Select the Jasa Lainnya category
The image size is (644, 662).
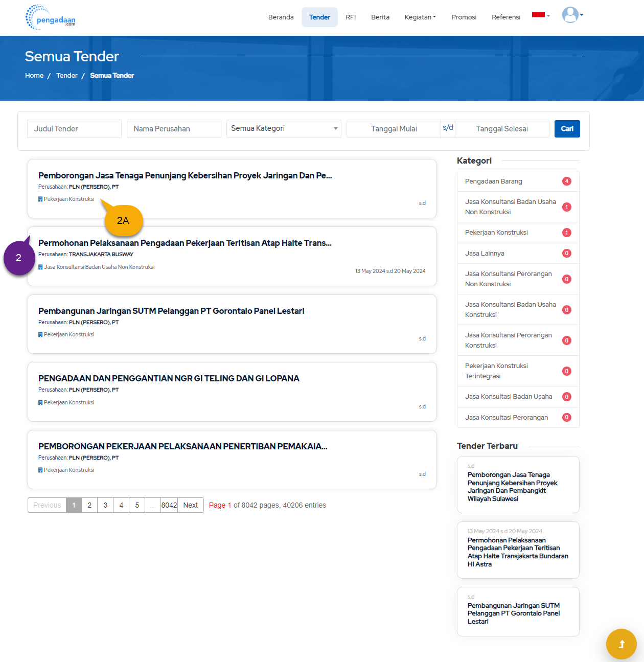(x=518, y=254)
